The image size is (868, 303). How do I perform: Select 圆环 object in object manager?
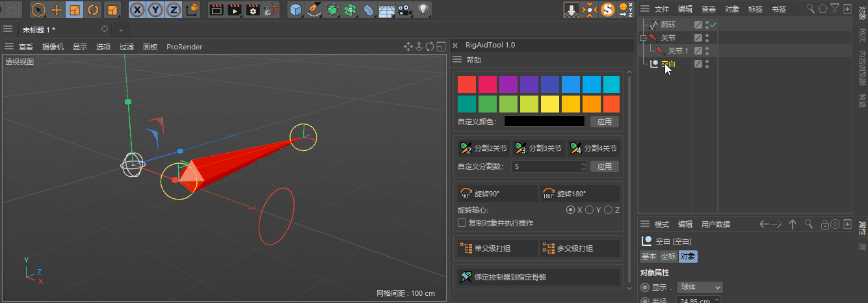point(668,25)
